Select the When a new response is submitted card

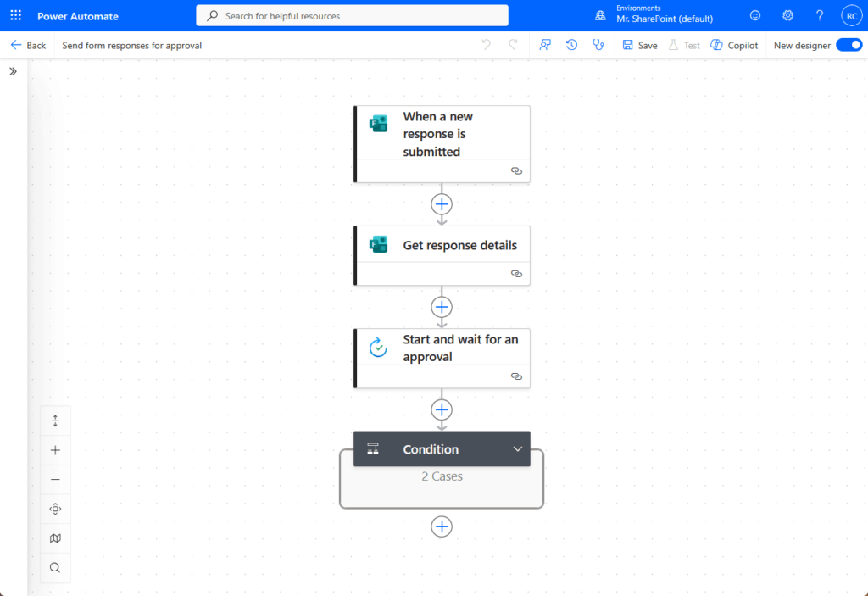tap(442, 144)
